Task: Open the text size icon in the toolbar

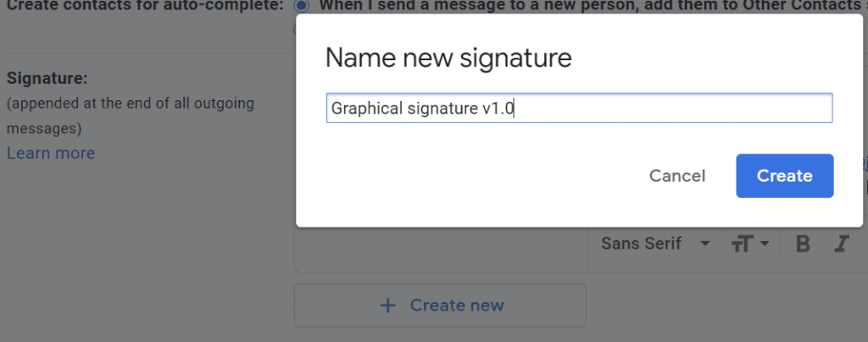Action: tap(743, 244)
